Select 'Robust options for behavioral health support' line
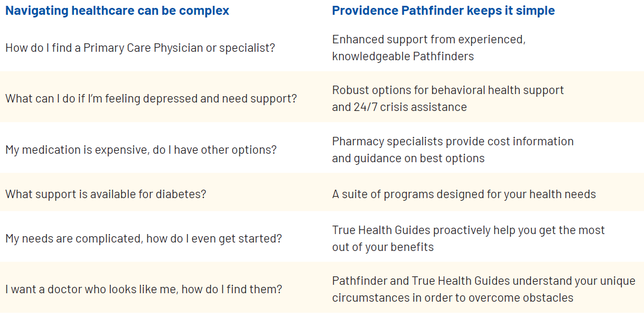Screen dimensions: 644x317 (447, 90)
